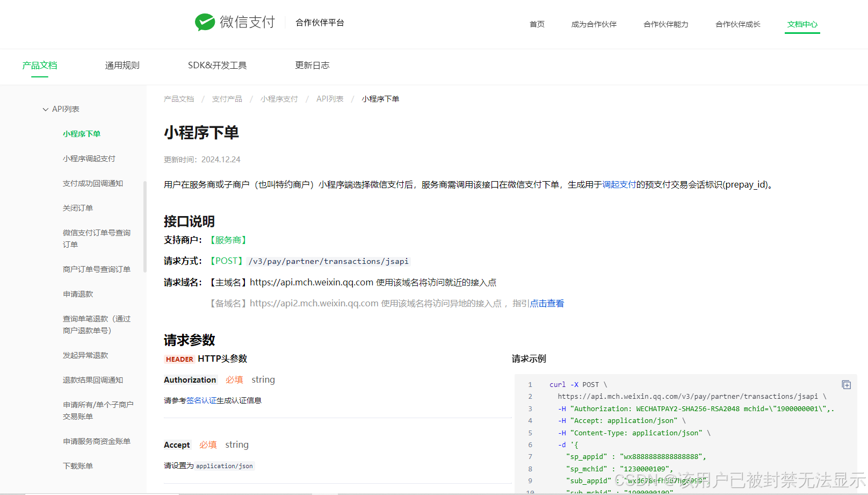Select 文档中心 in top navigation
This screenshot has width=868, height=495.
pyautogui.click(x=802, y=24)
